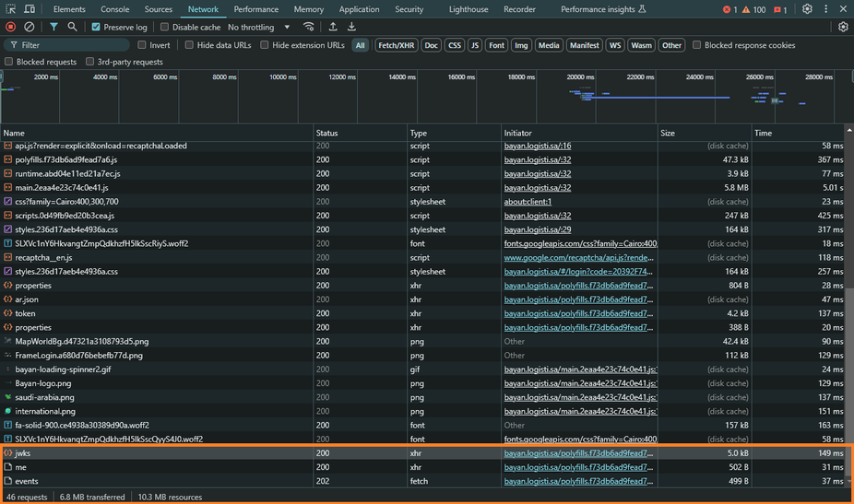Click the Filter text input field

coord(74,45)
